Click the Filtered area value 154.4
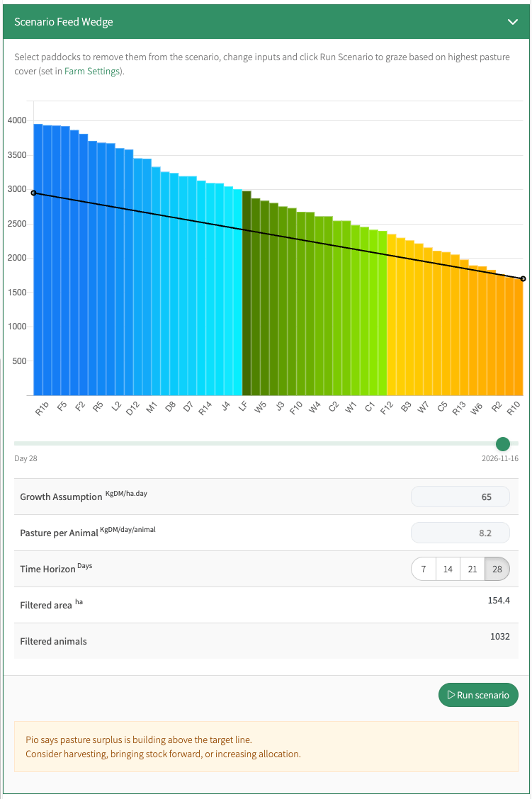The image size is (532, 799). click(x=499, y=600)
